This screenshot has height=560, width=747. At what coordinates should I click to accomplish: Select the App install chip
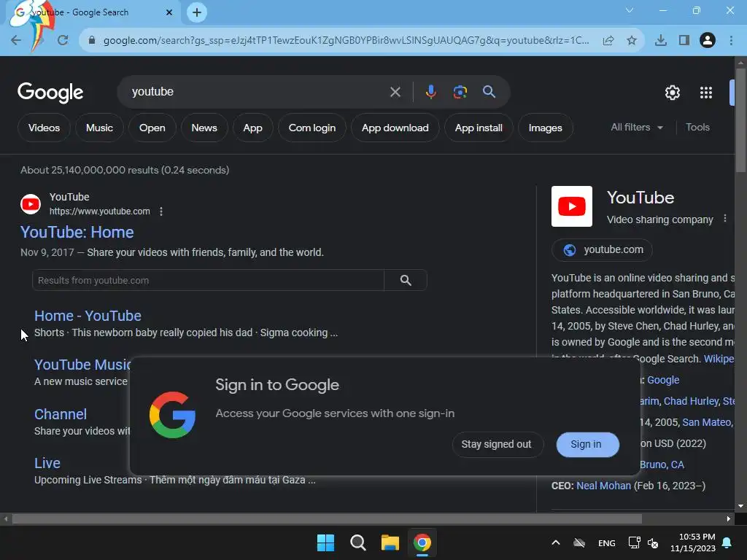coord(479,128)
